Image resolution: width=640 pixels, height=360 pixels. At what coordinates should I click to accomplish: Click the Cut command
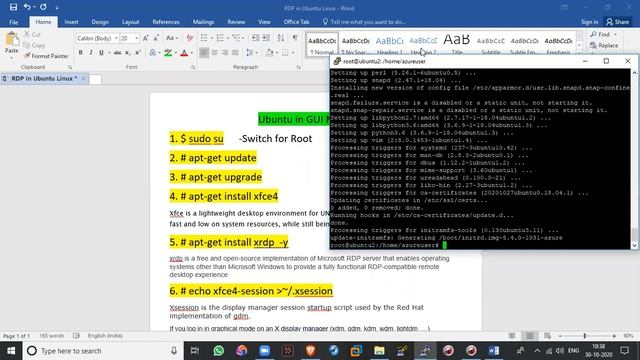[x=32, y=35]
